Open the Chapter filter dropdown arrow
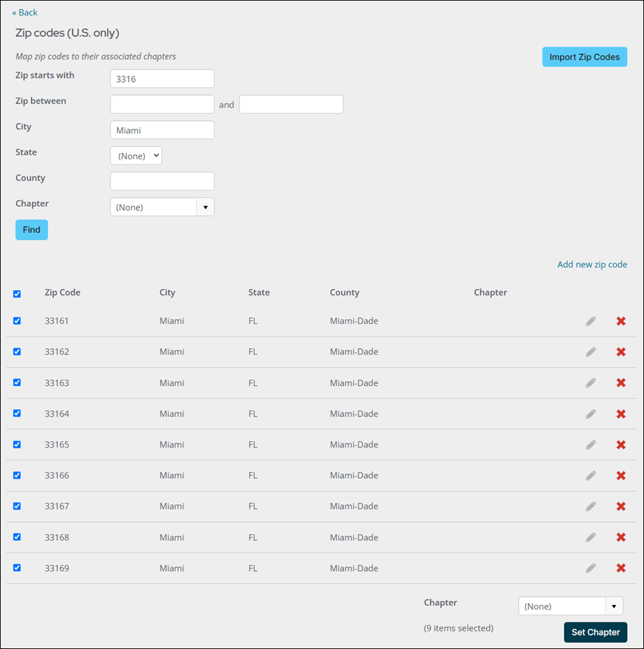Viewport: 644px width, 649px height. 206,207
